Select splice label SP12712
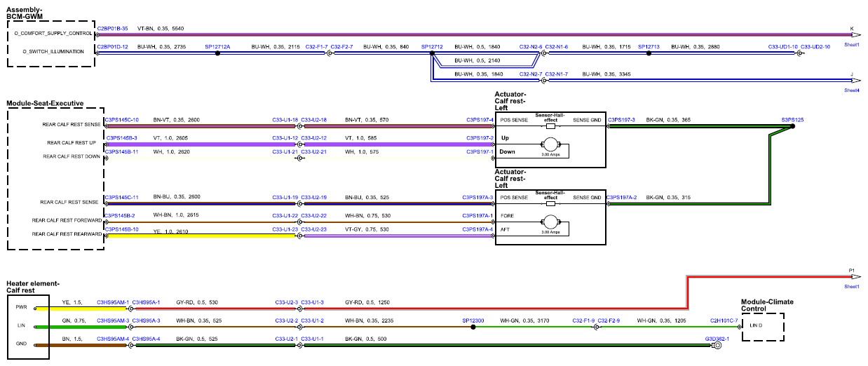 [432, 46]
